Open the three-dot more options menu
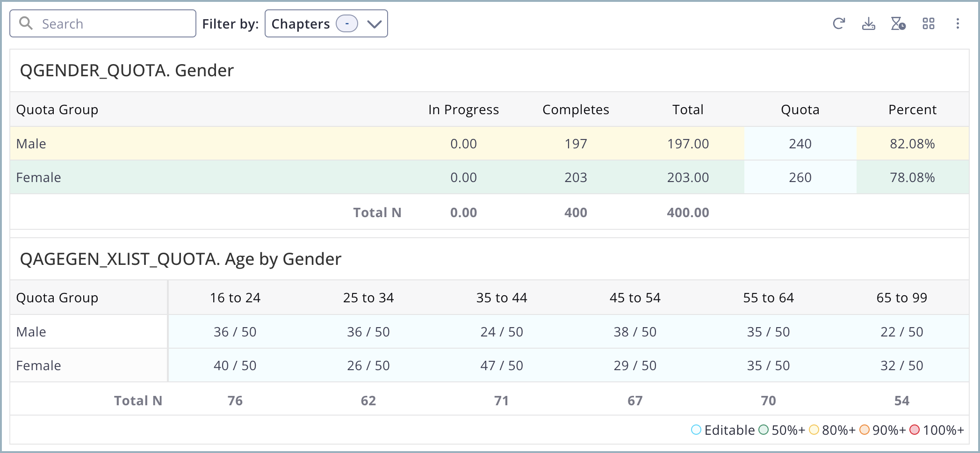Viewport: 980px width, 453px height. point(958,23)
